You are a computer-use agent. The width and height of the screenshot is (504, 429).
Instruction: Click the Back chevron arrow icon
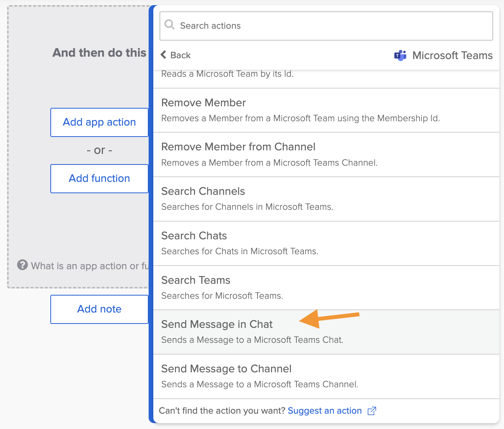(x=164, y=55)
